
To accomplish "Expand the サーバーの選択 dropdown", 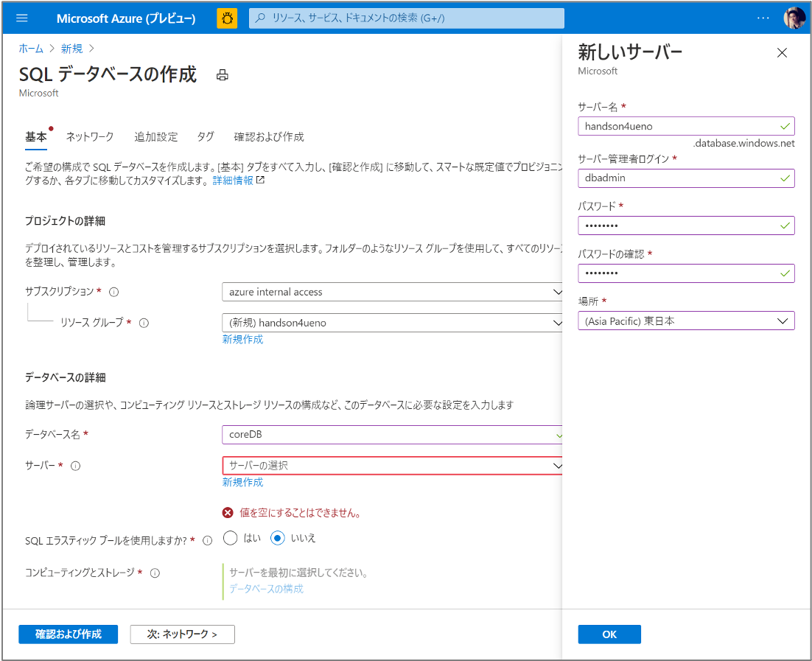I will (x=392, y=466).
